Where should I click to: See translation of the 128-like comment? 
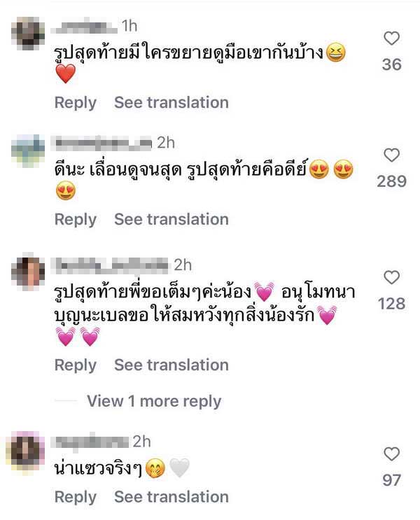click(x=171, y=365)
